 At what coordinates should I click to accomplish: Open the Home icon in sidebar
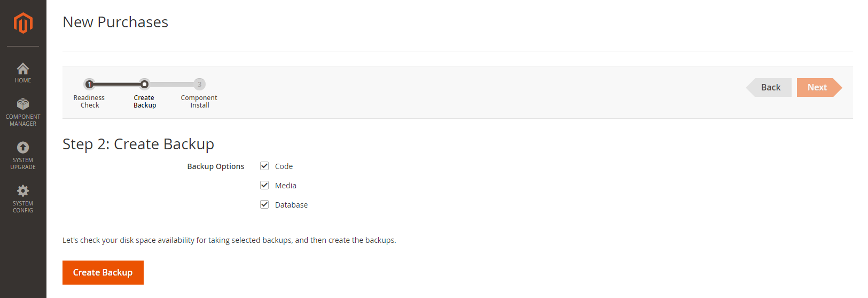[x=23, y=68]
